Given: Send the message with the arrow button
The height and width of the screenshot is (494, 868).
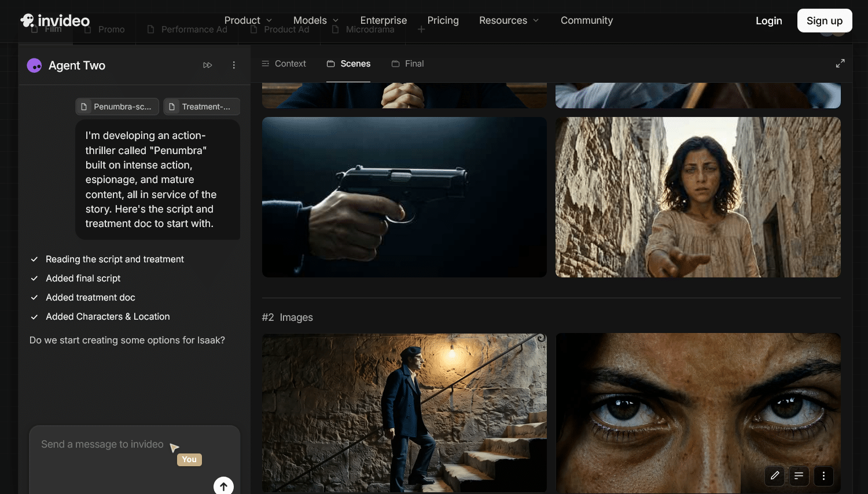Looking at the screenshot, I should point(223,486).
